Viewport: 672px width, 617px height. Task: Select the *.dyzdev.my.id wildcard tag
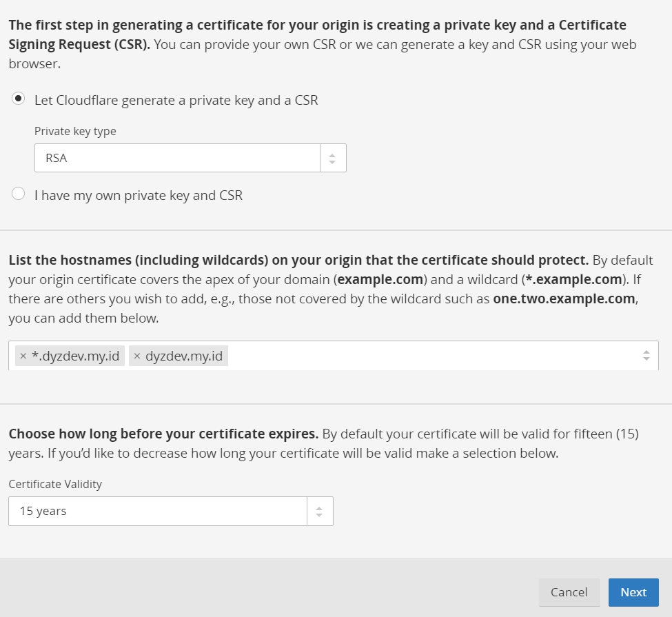75,356
